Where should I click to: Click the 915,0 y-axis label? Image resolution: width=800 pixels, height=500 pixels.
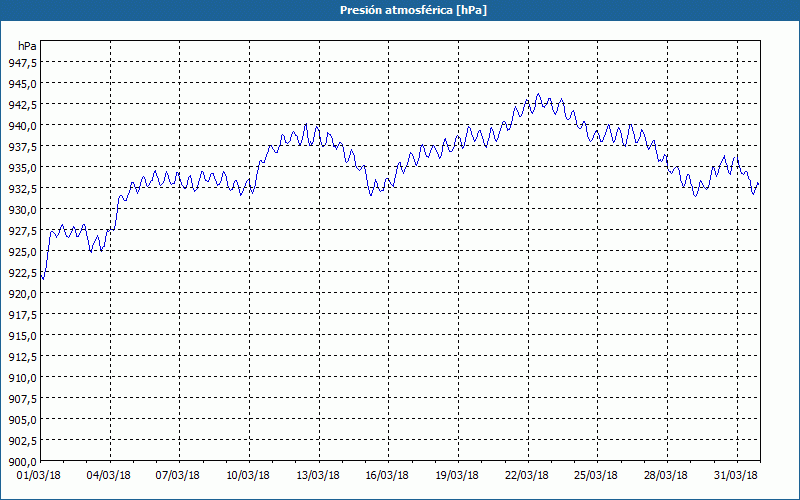[22, 336]
